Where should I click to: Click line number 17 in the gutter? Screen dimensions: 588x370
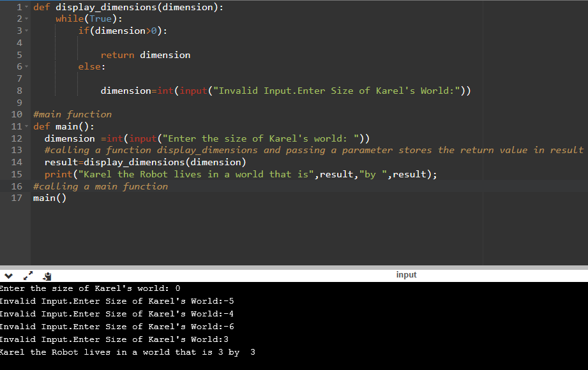click(x=17, y=198)
